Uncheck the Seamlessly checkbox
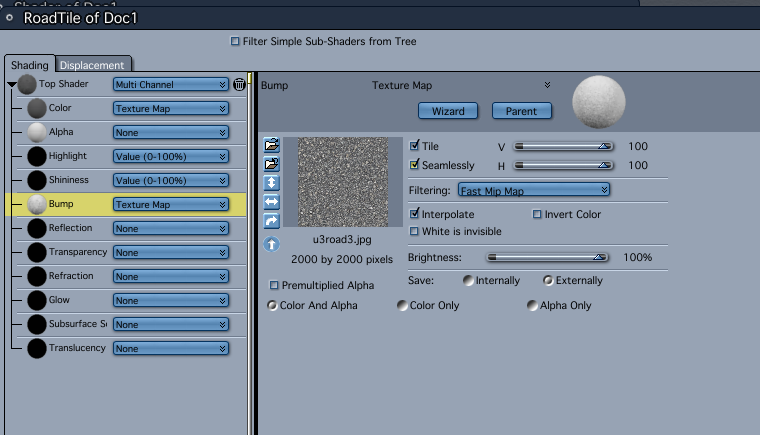Viewport: 760px width, 435px height. [x=414, y=164]
